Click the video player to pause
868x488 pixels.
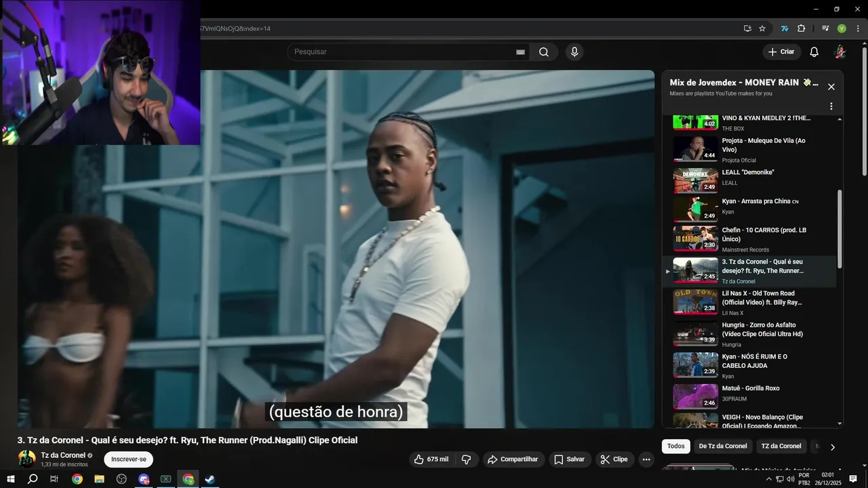pos(336,249)
